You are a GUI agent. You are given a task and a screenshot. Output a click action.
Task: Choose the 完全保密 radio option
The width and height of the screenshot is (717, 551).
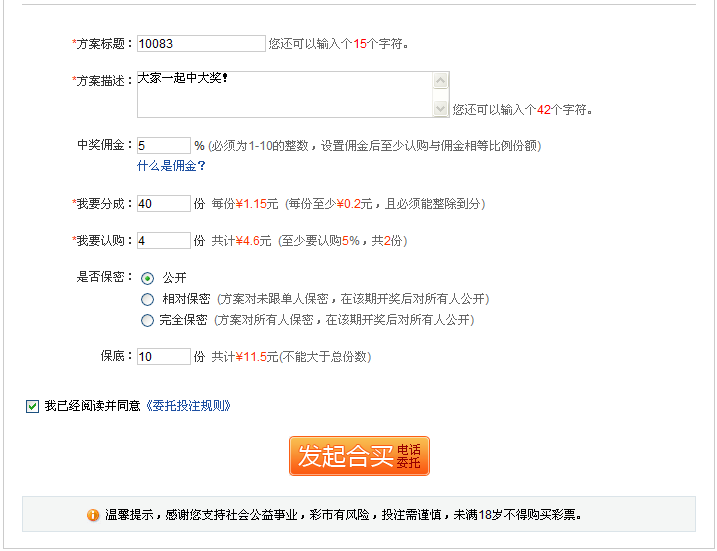pos(148,321)
